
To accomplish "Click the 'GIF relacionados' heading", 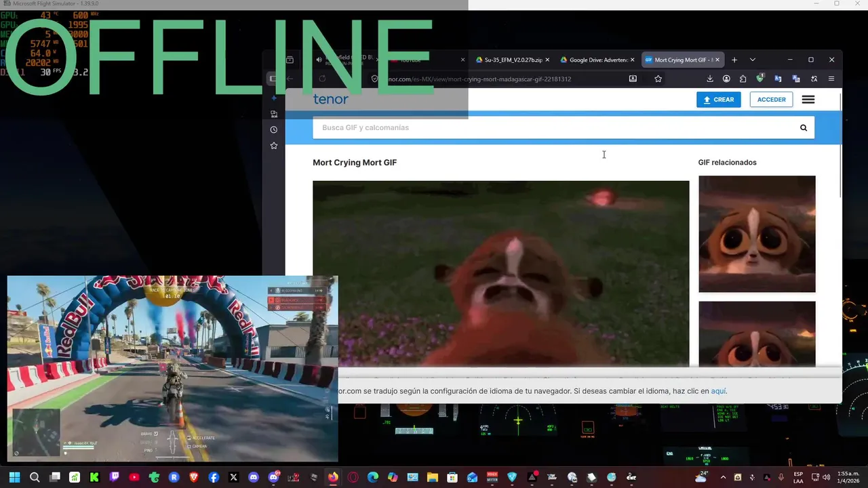I will (728, 163).
